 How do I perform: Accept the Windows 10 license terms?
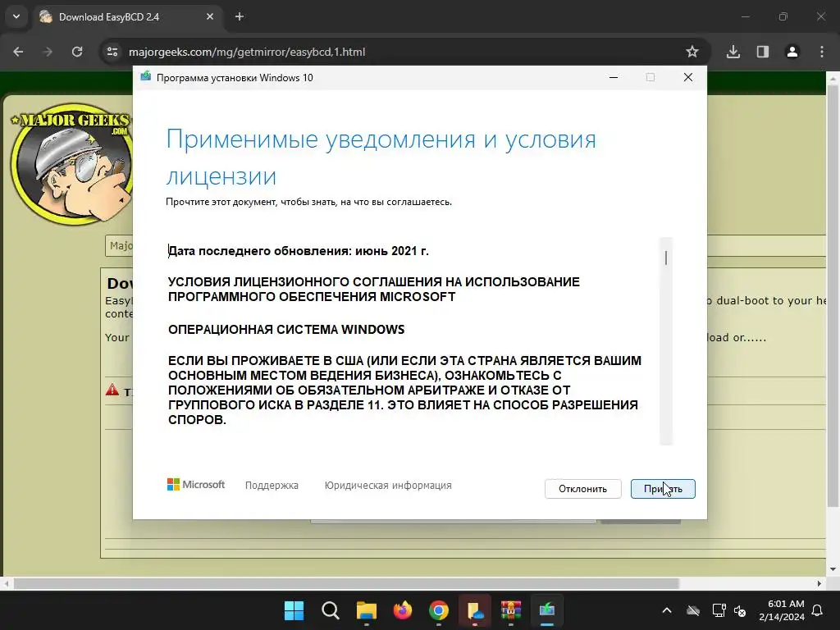tap(663, 489)
